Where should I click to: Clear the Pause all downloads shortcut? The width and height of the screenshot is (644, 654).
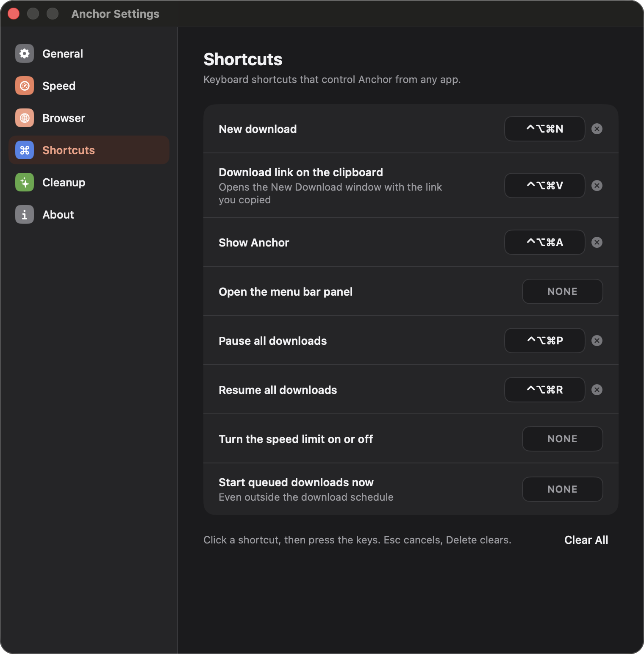pyautogui.click(x=597, y=341)
